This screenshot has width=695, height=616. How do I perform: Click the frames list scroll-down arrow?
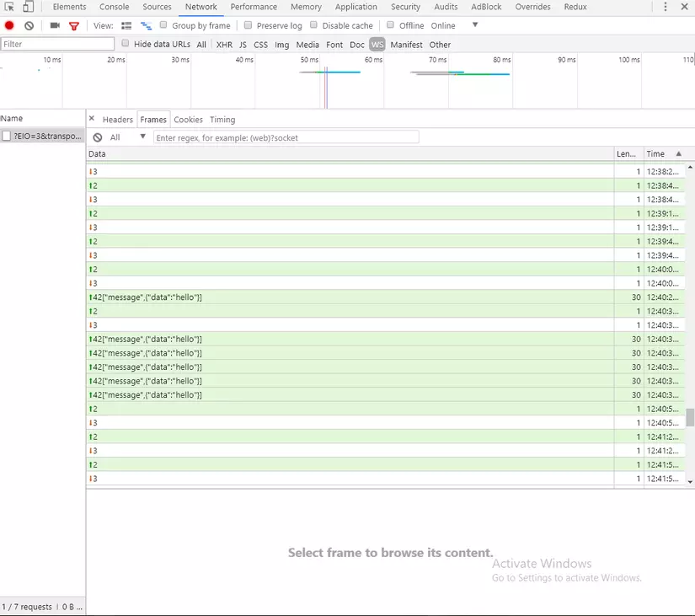(690, 481)
